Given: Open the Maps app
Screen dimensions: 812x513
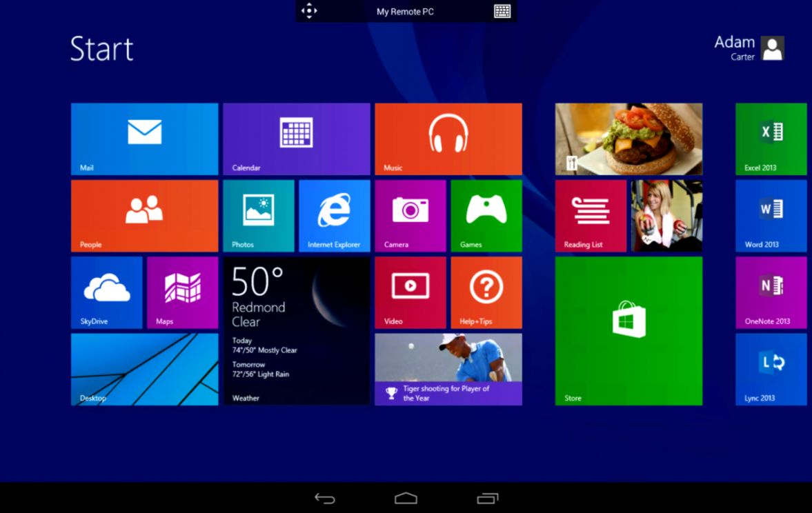Looking at the screenshot, I should [x=182, y=292].
